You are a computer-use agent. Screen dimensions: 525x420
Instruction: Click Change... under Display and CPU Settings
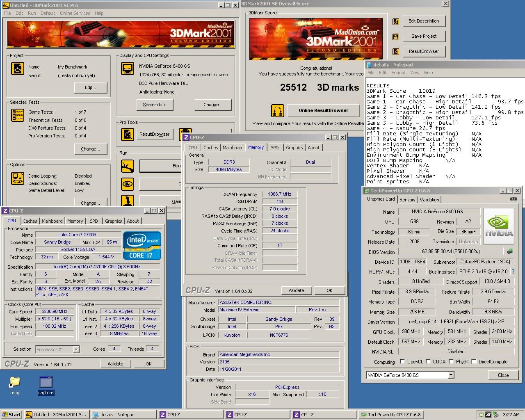213,105
